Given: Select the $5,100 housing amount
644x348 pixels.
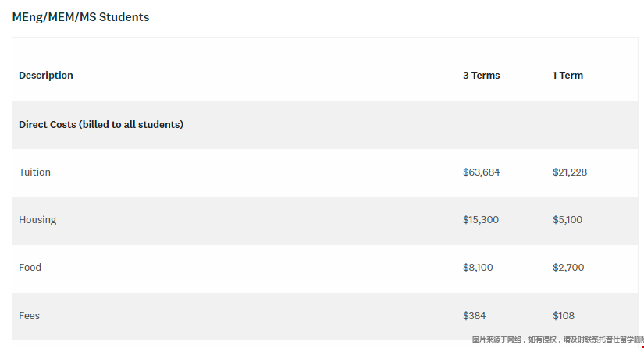Looking at the screenshot, I should (x=568, y=220).
